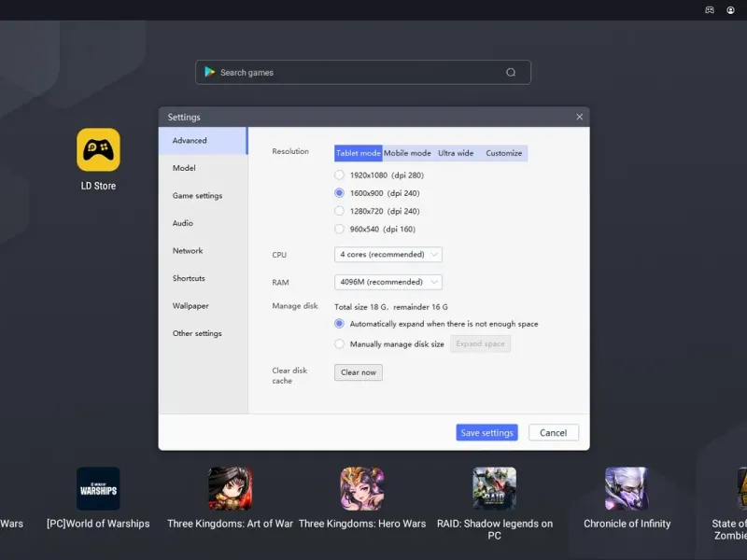Click the [PC]World of Warships label

(98, 524)
